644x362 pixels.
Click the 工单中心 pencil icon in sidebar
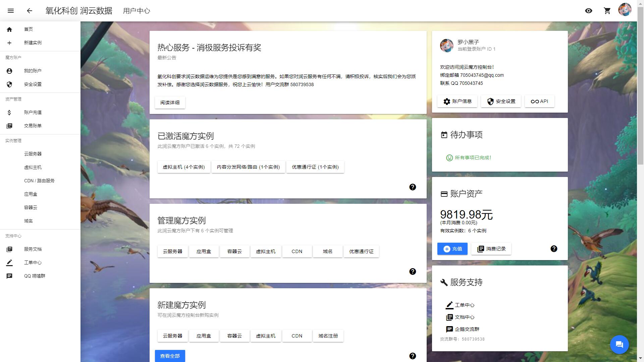[9, 262]
